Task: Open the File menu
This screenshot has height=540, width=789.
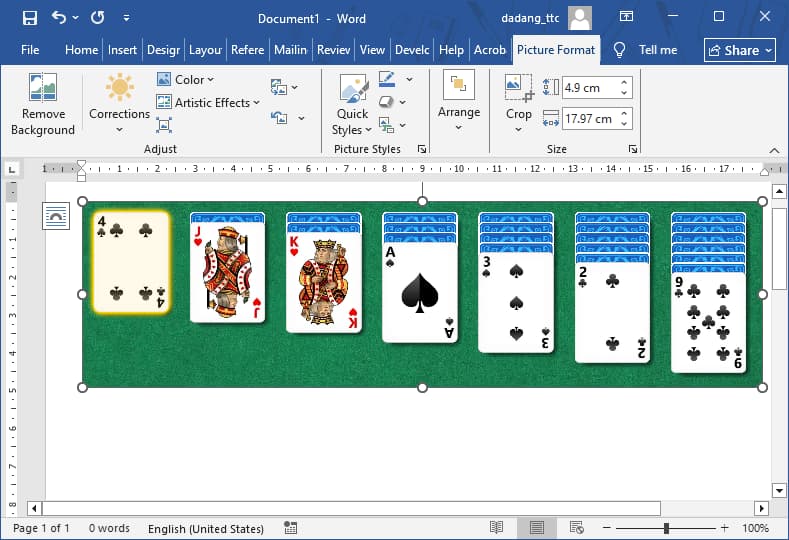Action: (30, 50)
